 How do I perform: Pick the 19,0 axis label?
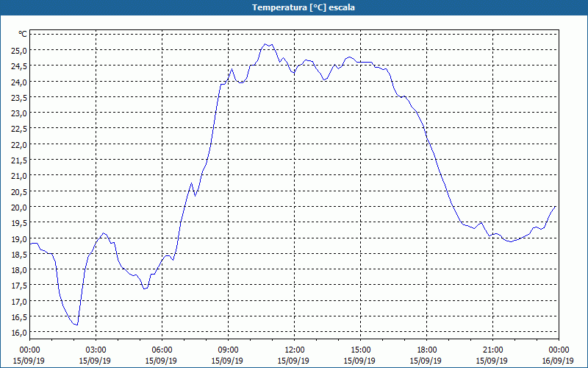19,238
